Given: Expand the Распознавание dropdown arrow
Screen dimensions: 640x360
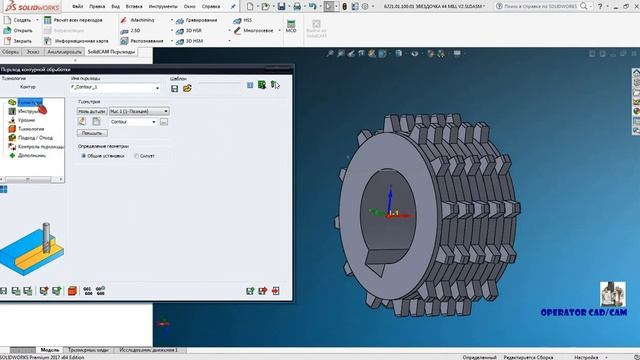Looking at the screenshot, I should coord(172,41).
